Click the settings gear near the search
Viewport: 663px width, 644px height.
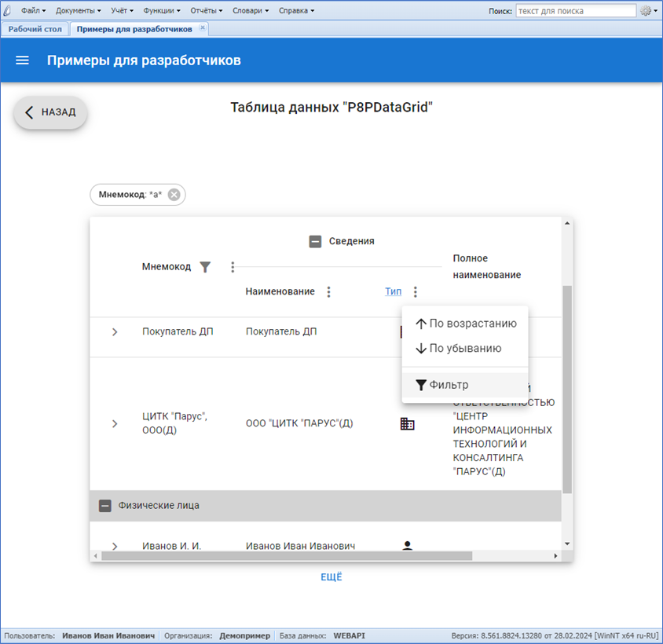click(646, 11)
